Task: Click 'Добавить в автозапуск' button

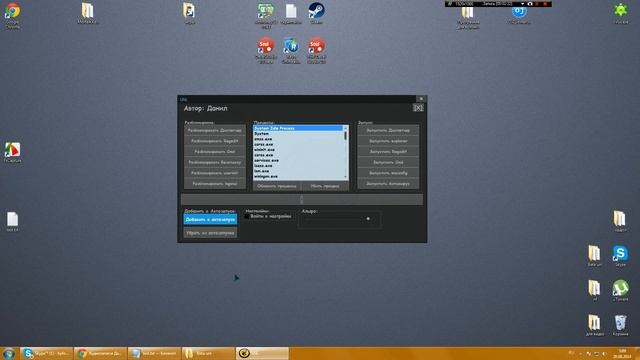Action: coord(210,220)
